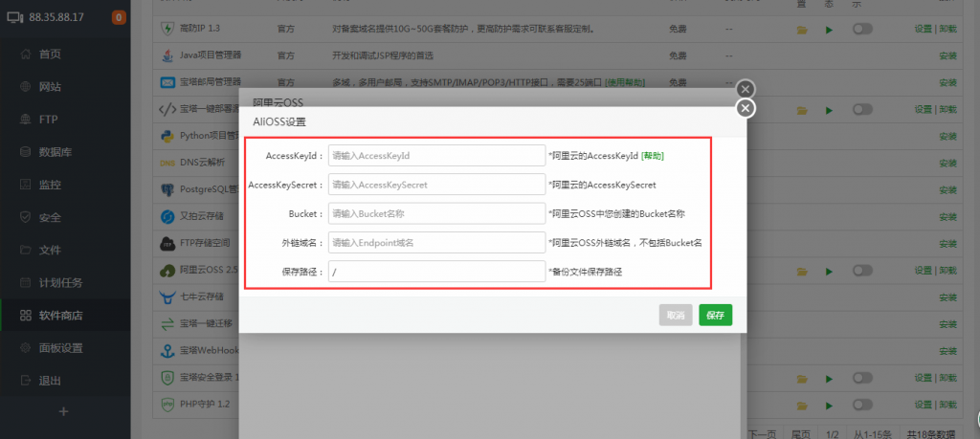Click the 宝塔安全登录 shield icon
This screenshot has height=439, width=980.
coord(167,378)
